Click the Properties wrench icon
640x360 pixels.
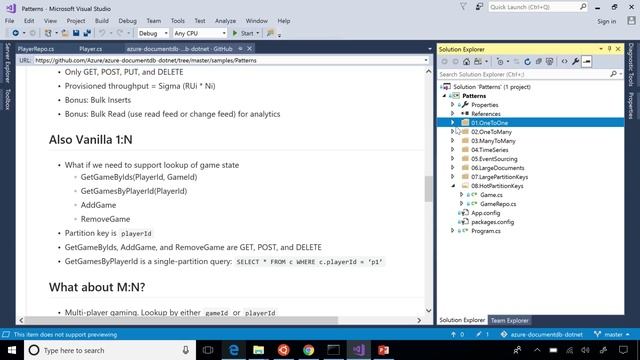[x=575, y=62]
